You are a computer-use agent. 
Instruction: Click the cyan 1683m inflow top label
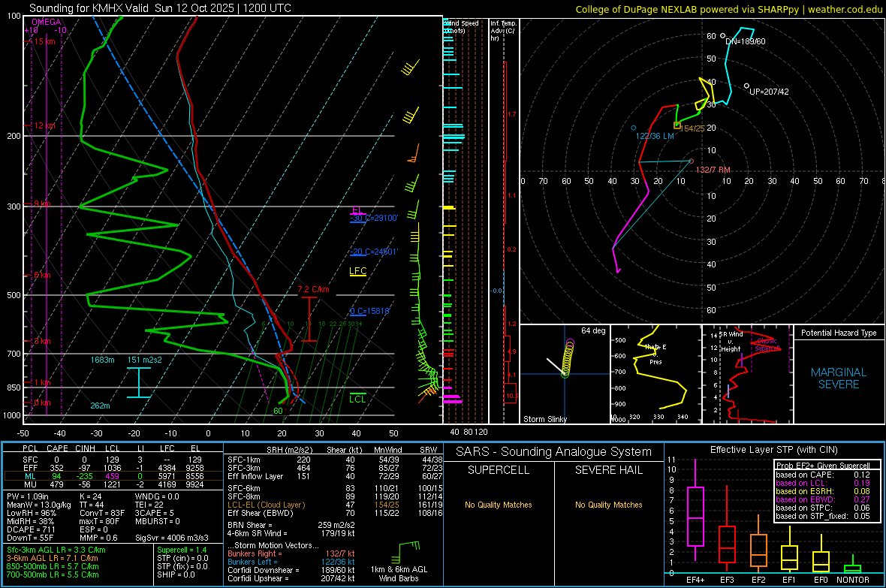(x=102, y=360)
